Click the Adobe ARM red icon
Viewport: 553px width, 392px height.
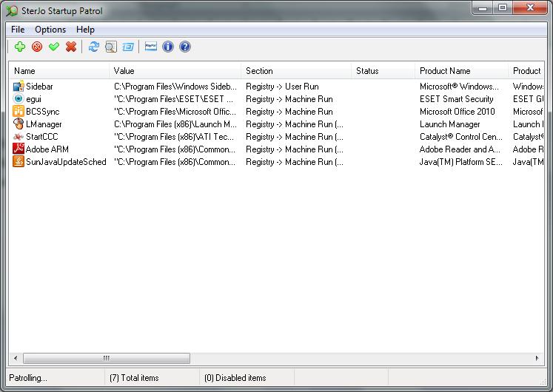[x=19, y=149]
